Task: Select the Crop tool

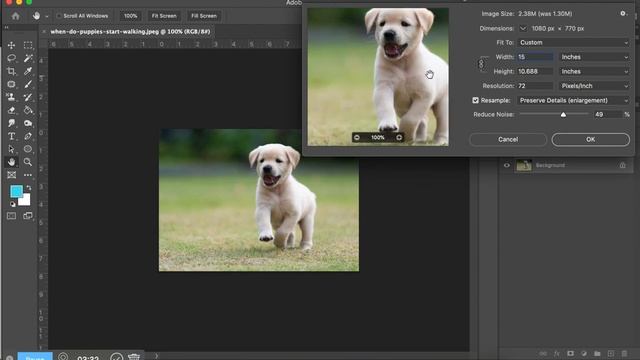Action: coord(11,71)
